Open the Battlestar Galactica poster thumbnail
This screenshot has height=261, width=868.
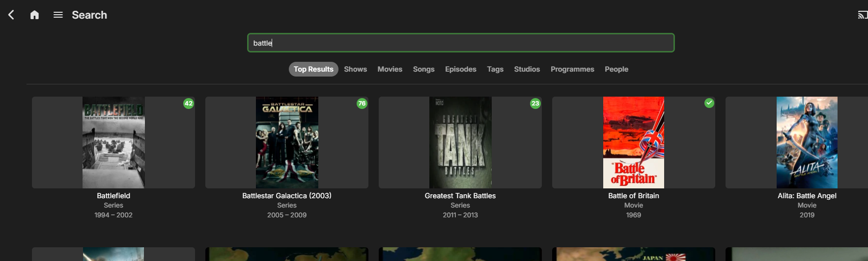pos(287,142)
